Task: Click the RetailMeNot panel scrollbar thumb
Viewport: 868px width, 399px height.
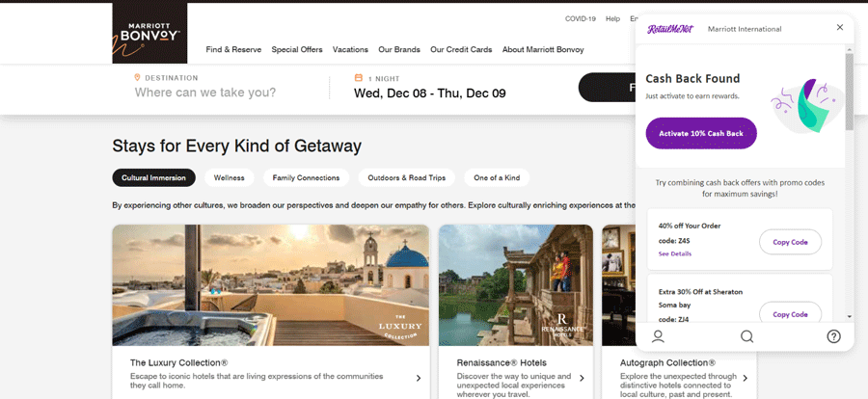Action: pyautogui.click(x=849, y=92)
